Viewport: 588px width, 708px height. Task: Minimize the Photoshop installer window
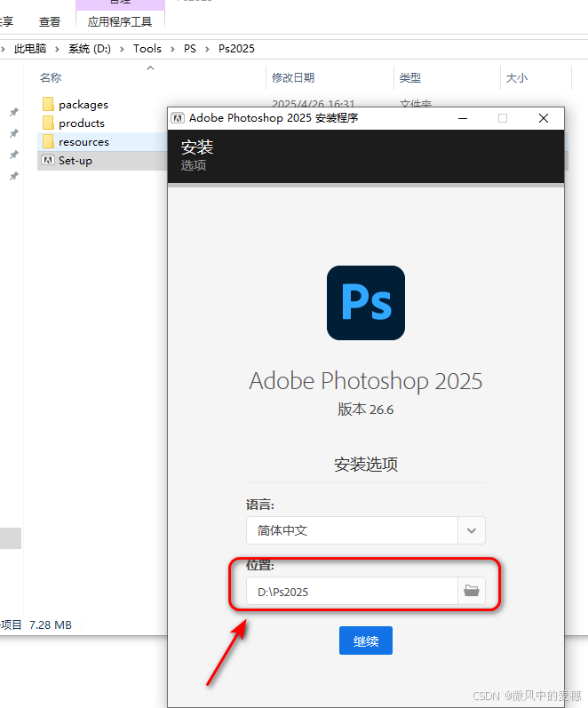coord(463,118)
